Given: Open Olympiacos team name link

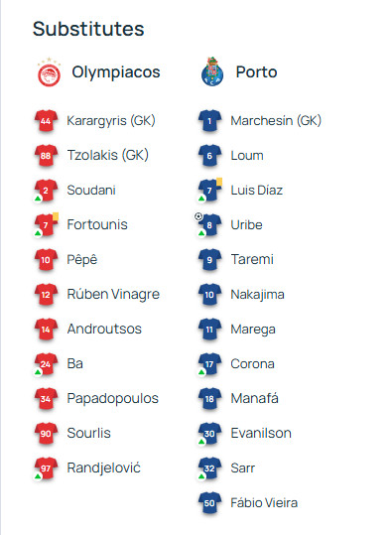Looking at the screenshot, I should 116,72.
